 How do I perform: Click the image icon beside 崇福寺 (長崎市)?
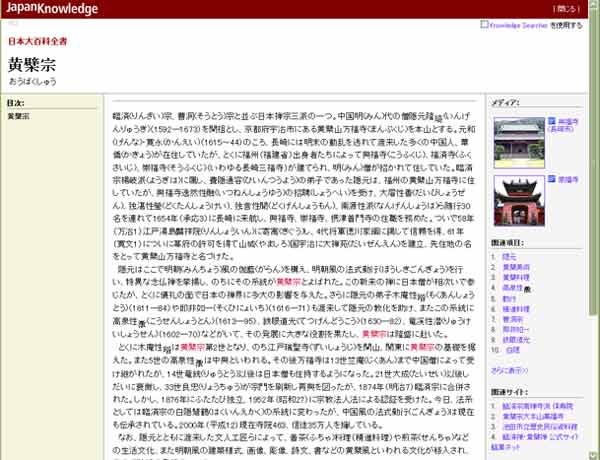pos(548,121)
